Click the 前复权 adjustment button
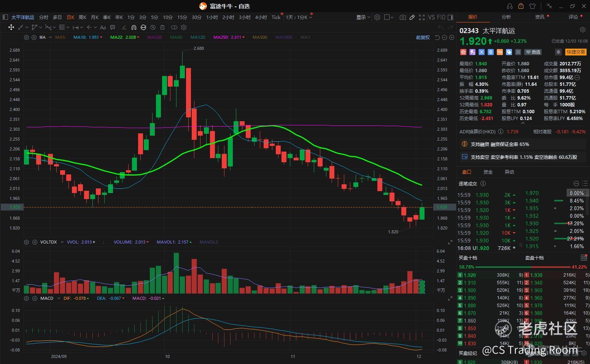This screenshot has width=590, height=364. click(423, 37)
